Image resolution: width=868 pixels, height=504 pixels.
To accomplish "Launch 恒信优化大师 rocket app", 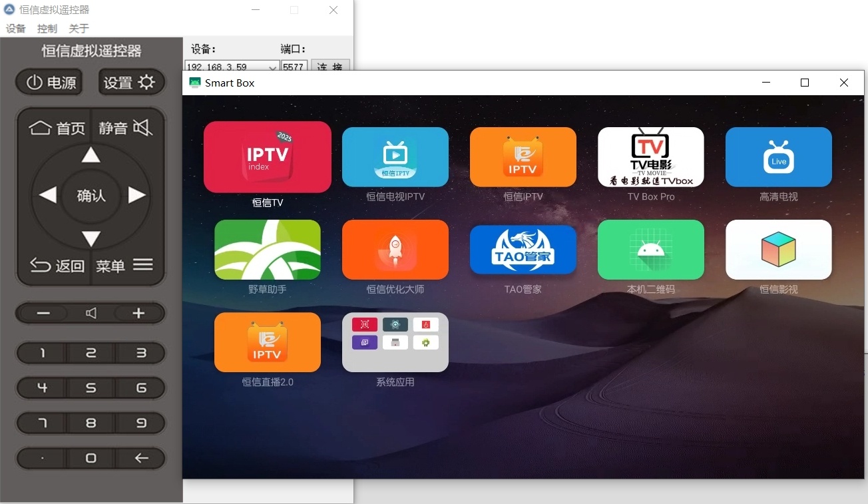I will coord(395,250).
